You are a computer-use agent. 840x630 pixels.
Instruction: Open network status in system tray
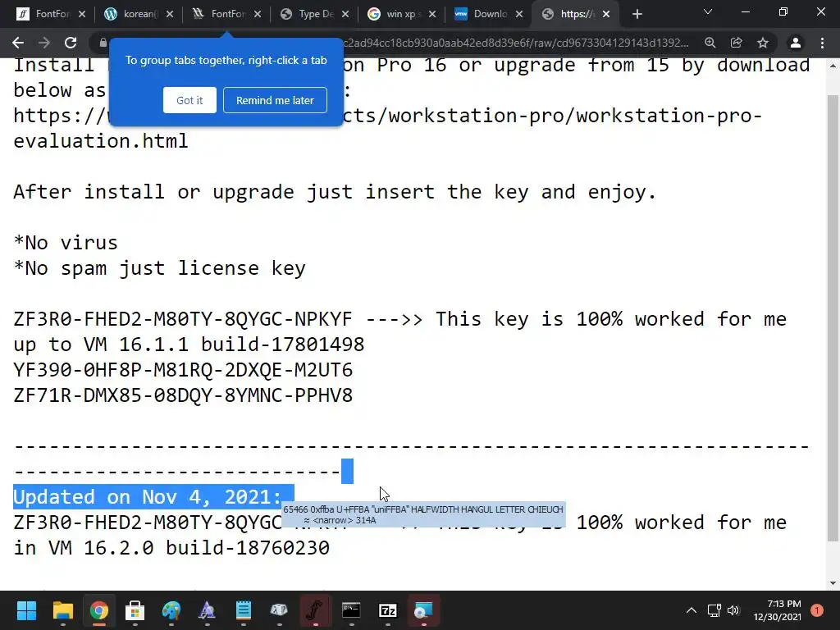[714, 610]
